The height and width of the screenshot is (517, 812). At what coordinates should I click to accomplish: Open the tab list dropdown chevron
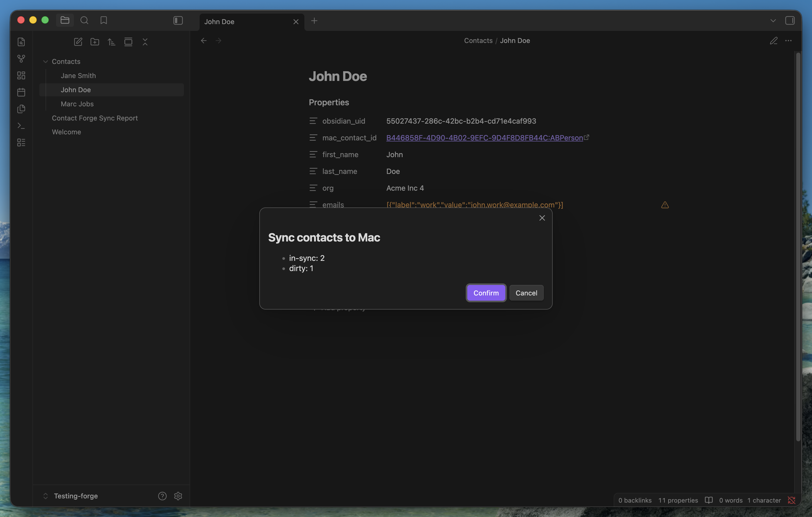pyautogui.click(x=773, y=21)
